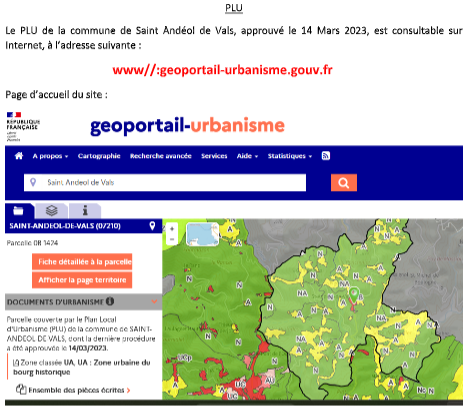470x409 pixels.
Task: Select the folder tab icon
Action: pyautogui.click(x=18, y=211)
